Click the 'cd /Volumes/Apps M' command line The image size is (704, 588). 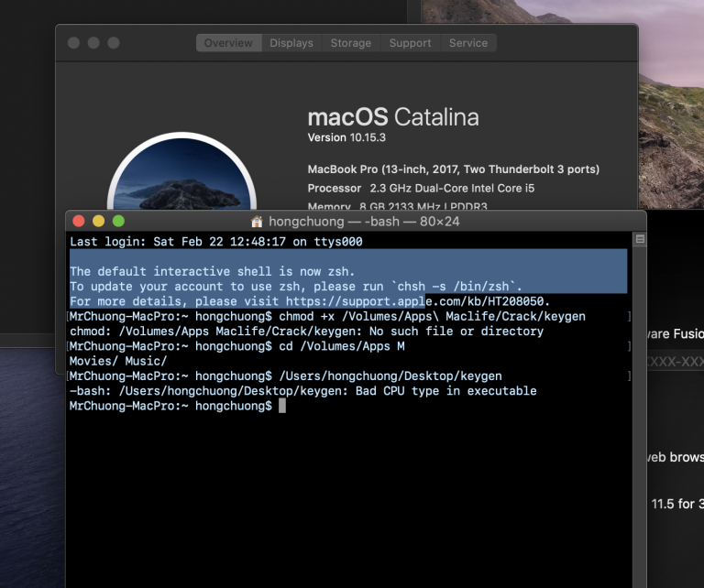(237, 346)
